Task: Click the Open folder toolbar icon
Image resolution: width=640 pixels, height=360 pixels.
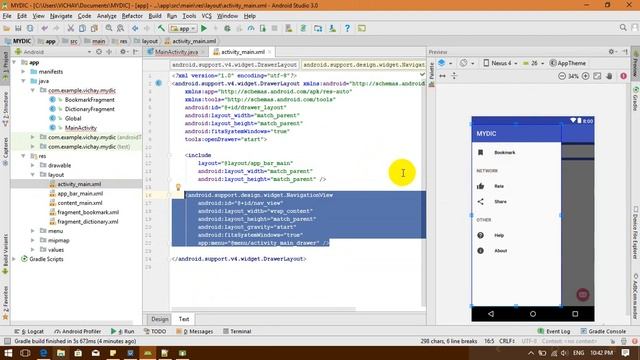Action: coord(7,28)
